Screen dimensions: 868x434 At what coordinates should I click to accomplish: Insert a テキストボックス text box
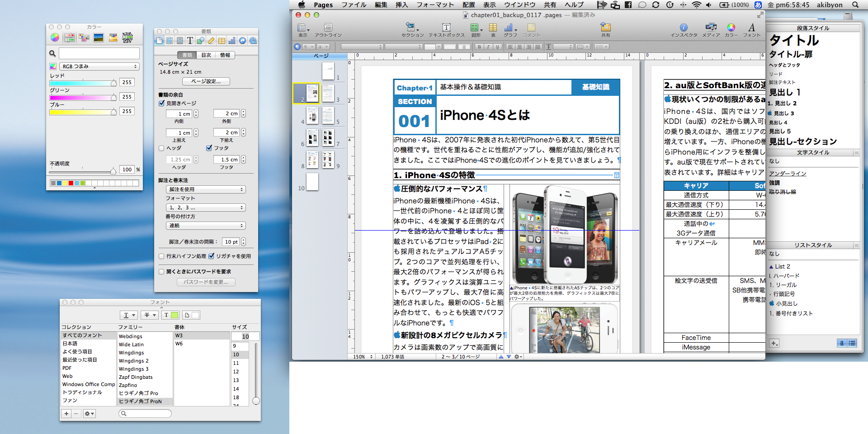446,30
